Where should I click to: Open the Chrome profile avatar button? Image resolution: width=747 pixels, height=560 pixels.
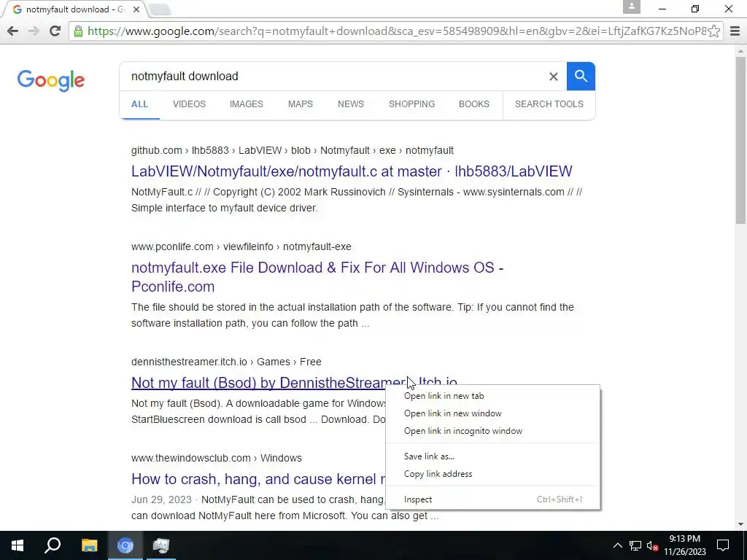(x=631, y=7)
